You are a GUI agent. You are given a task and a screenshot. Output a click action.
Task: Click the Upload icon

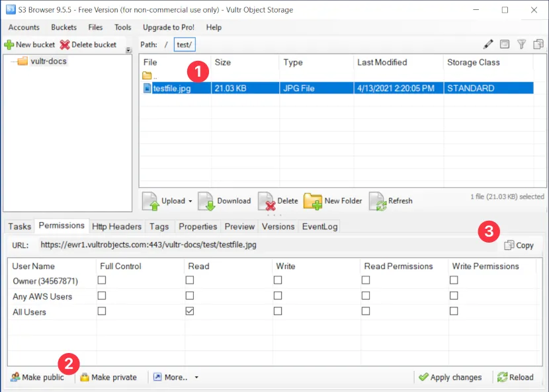[x=151, y=201]
